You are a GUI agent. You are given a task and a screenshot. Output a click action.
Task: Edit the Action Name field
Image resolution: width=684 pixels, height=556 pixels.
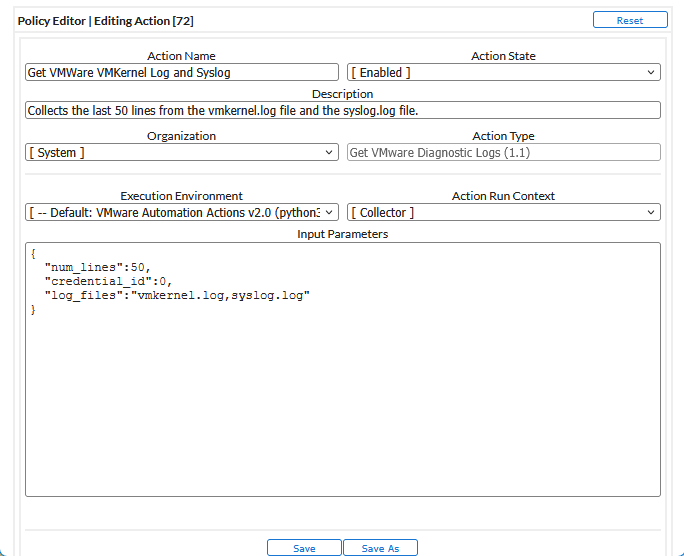pyautogui.click(x=182, y=72)
